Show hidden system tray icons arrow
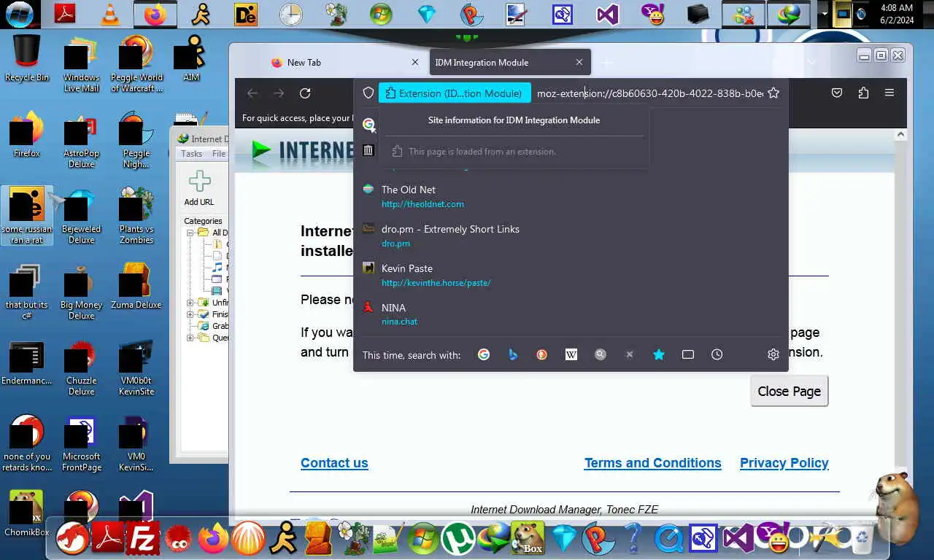The height and width of the screenshot is (560, 934). coord(825,14)
